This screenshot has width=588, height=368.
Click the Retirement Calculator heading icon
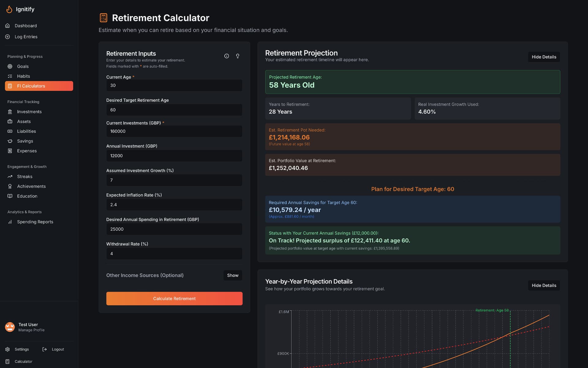click(104, 18)
